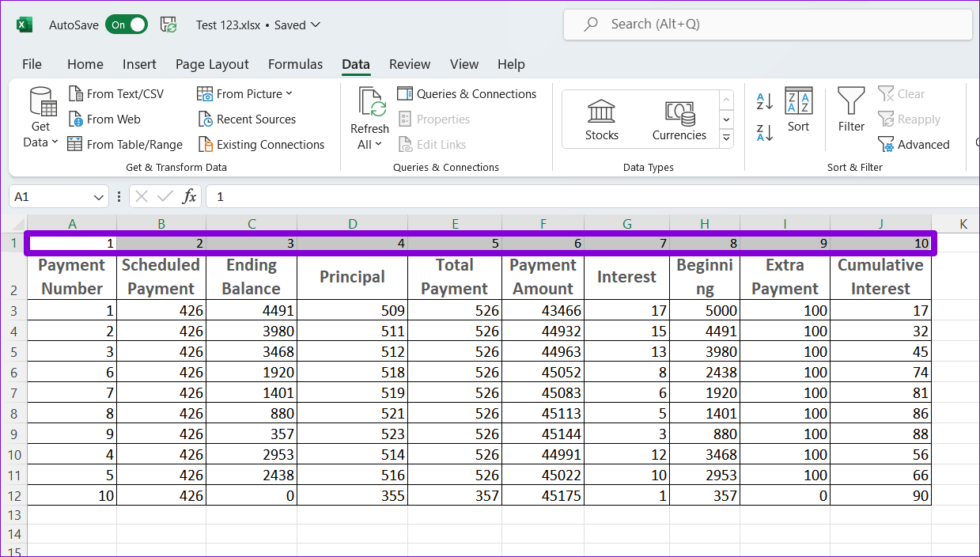
Task: Select column D header
Action: (352, 224)
